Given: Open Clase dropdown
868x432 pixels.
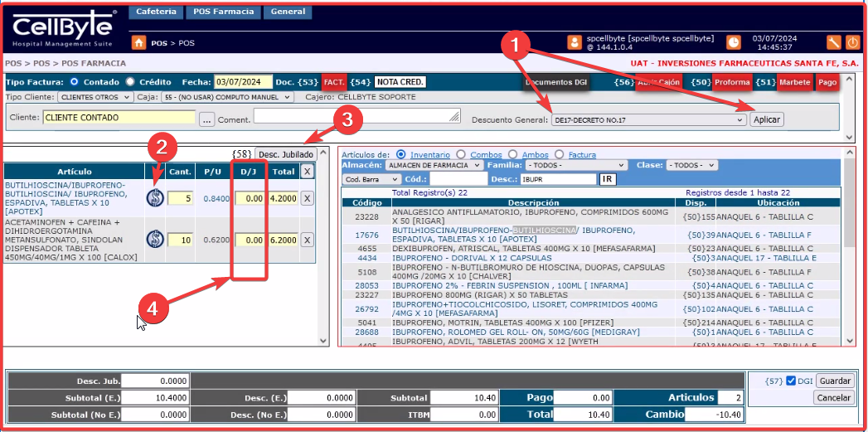Looking at the screenshot, I should click(691, 165).
